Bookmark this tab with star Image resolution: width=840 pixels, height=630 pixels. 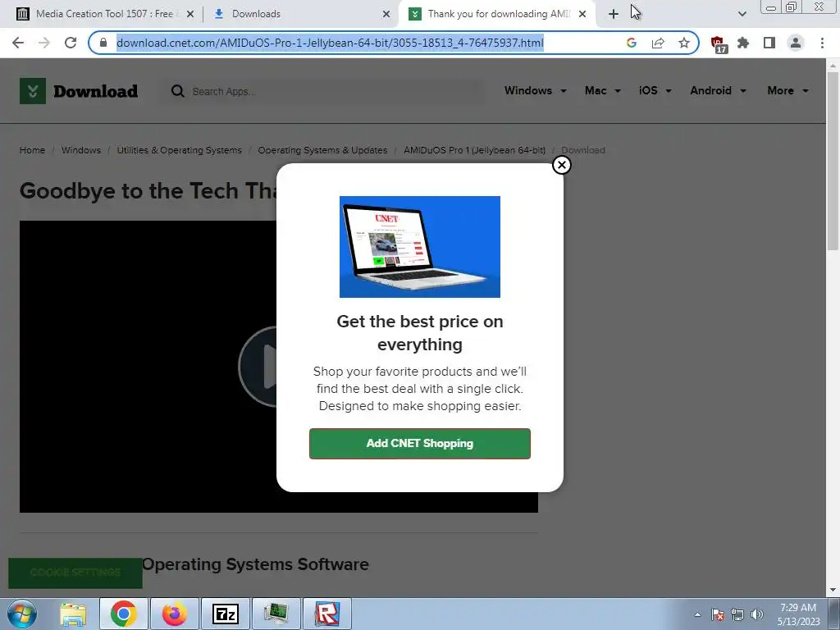684,43
